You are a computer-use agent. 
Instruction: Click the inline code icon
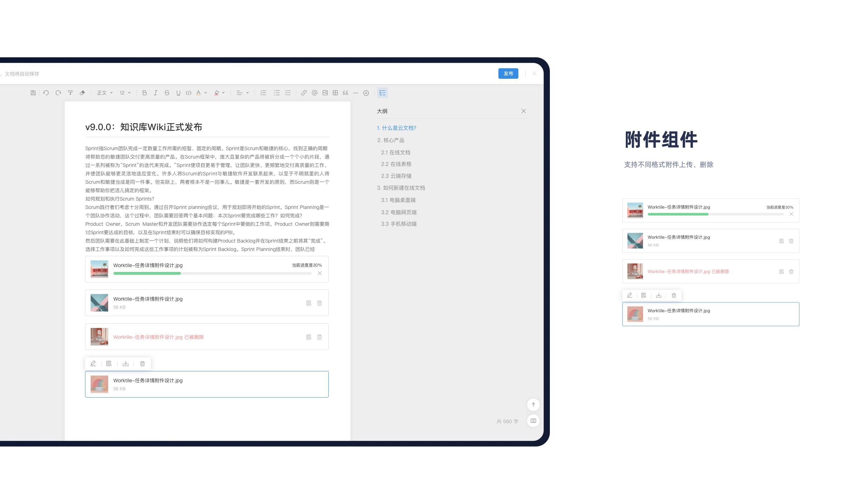(189, 93)
